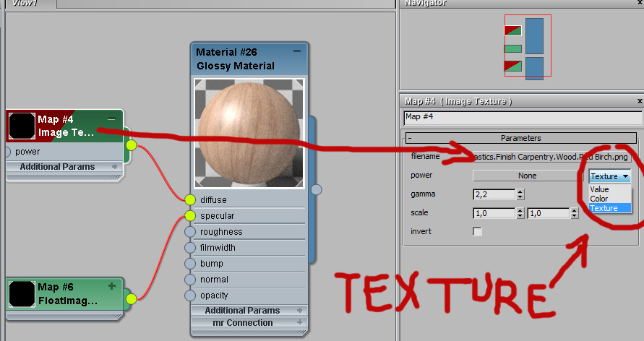This screenshot has width=644, height=341.
Task: Close the Map #4 parameter panel
Action: click(640, 101)
